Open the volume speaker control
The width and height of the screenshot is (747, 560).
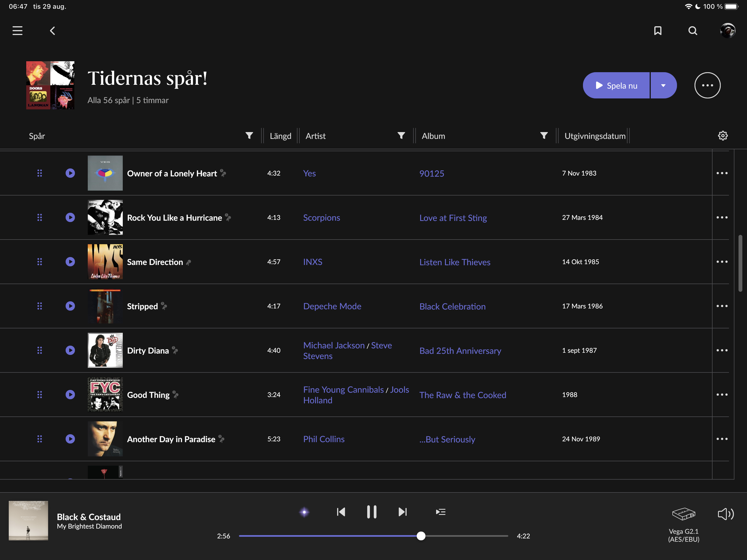coord(725,514)
